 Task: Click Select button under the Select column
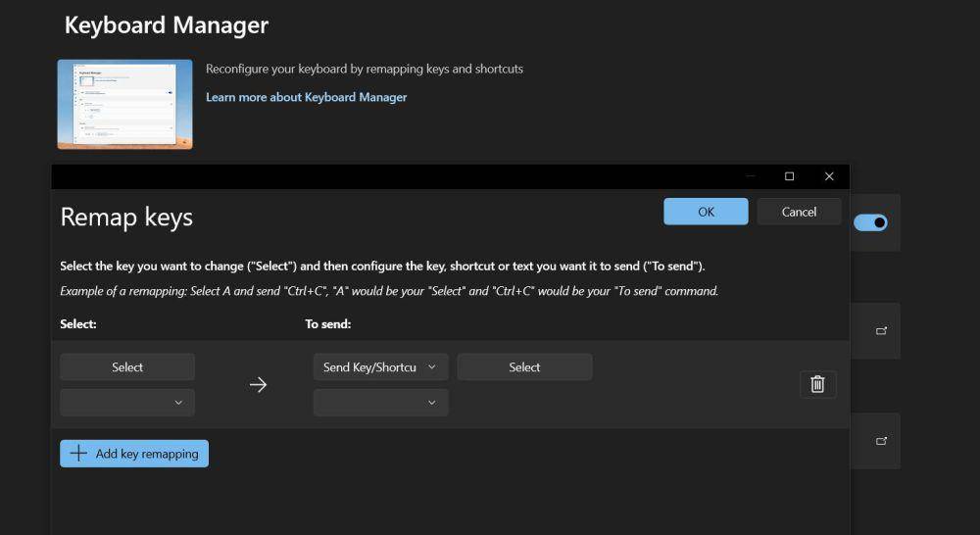point(127,366)
